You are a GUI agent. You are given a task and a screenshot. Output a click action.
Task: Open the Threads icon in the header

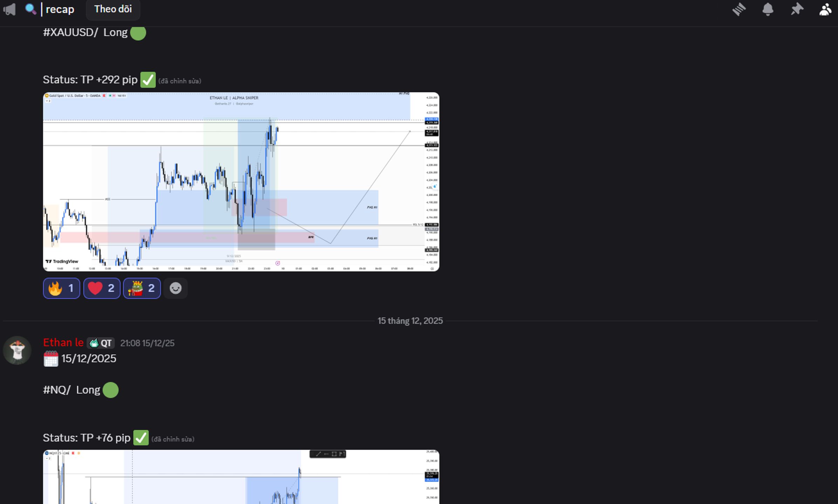tap(739, 9)
